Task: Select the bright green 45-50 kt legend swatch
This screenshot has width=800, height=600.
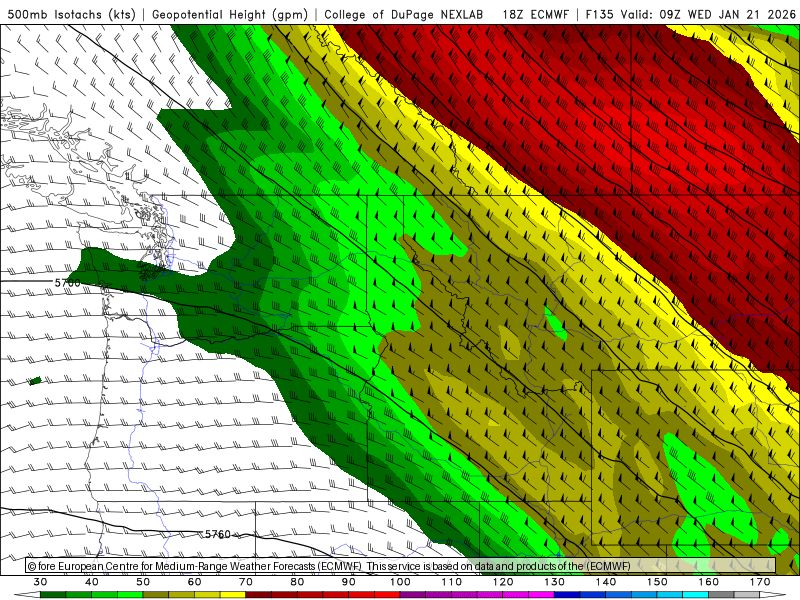Action: [x=130, y=595]
